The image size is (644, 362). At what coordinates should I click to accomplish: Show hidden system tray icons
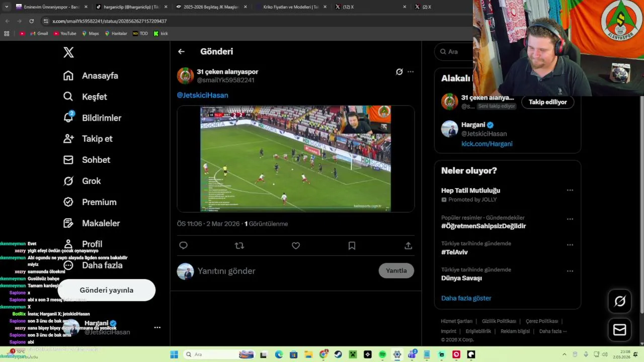coord(564,354)
